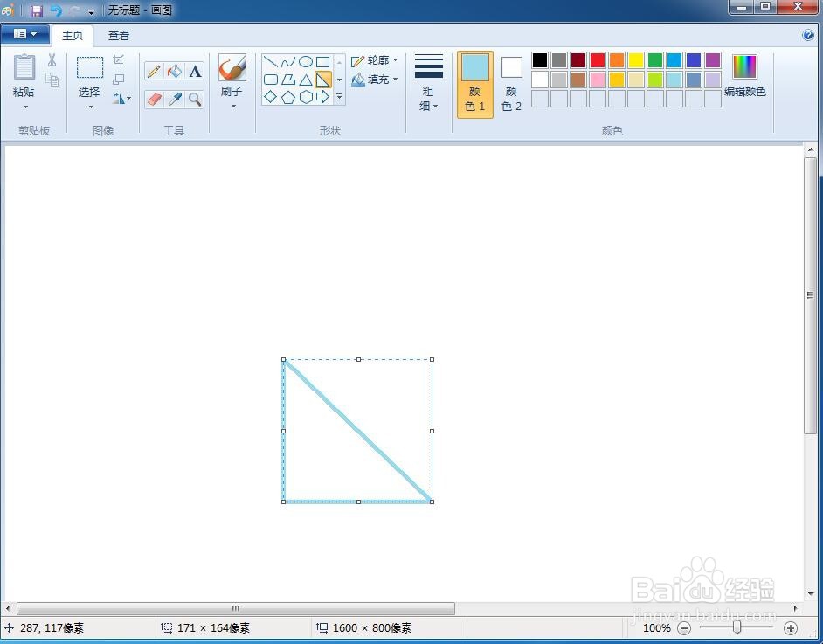This screenshot has width=823, height=644.
Task: Select the Rounded rectangle shape
Action: click(x=270, y=80)
